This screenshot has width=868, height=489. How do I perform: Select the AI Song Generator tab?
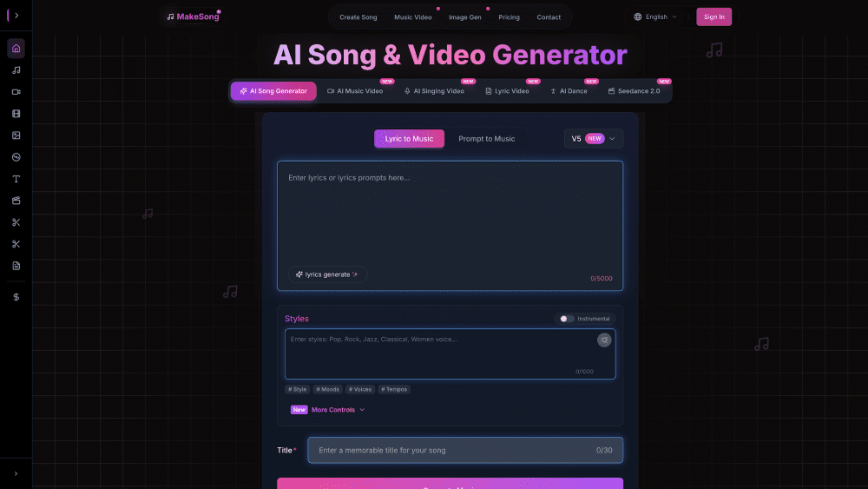click(273, 91)
